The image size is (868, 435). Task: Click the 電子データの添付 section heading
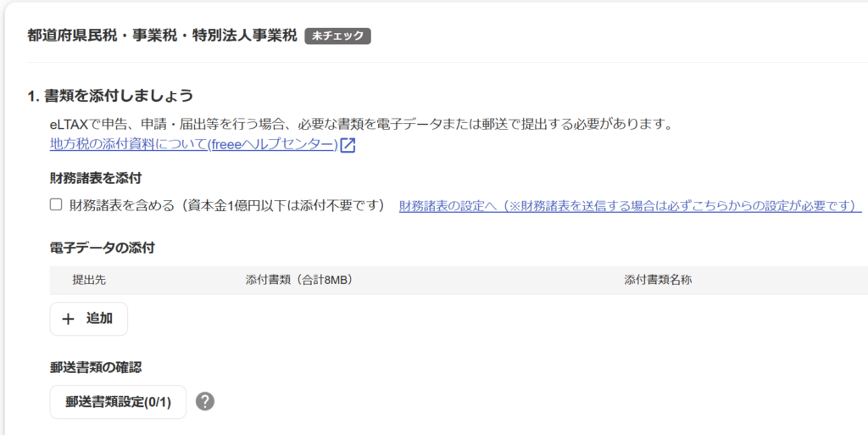click(x=102, y=248)
